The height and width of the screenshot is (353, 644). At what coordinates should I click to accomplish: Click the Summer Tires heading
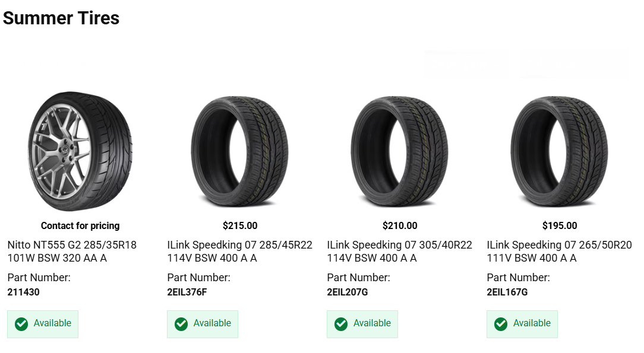pyautogui.click(x=61, y=18)
